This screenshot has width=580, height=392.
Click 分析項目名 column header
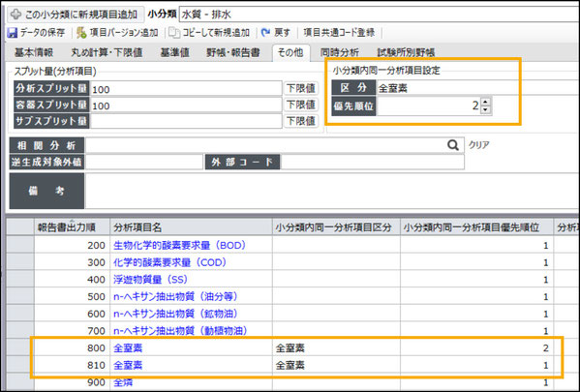click(x=191, y=226)
